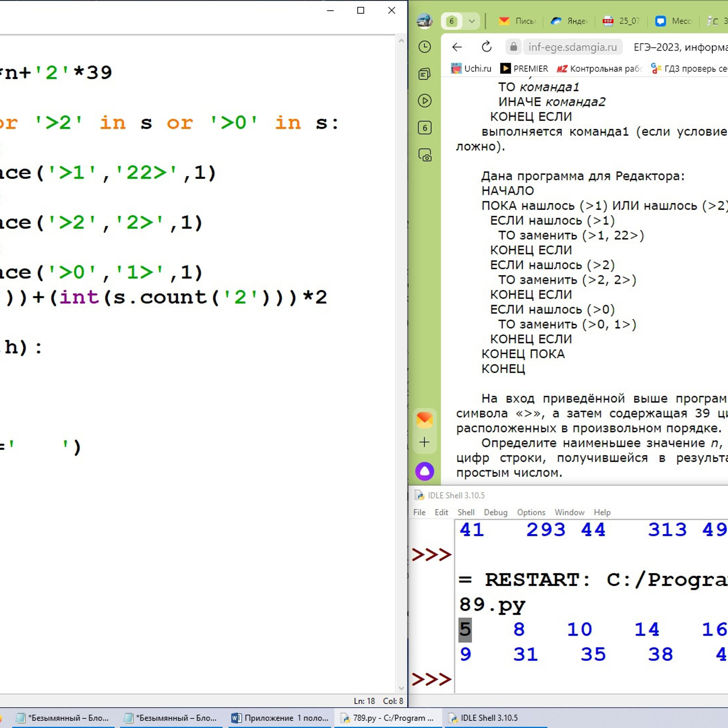This screenshot has width=728, height=728.
Task: Open the Uchi.ru bookmark
Action: pos(471,69)
